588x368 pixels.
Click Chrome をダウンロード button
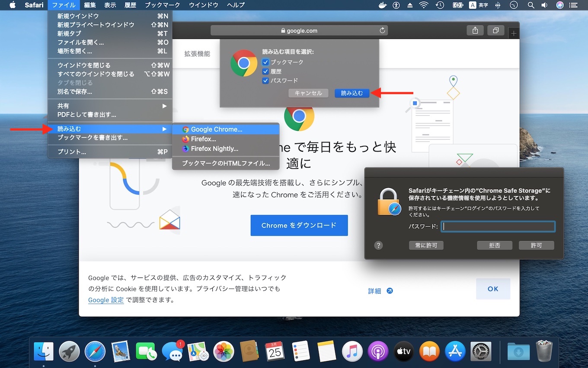pos(299,226)
